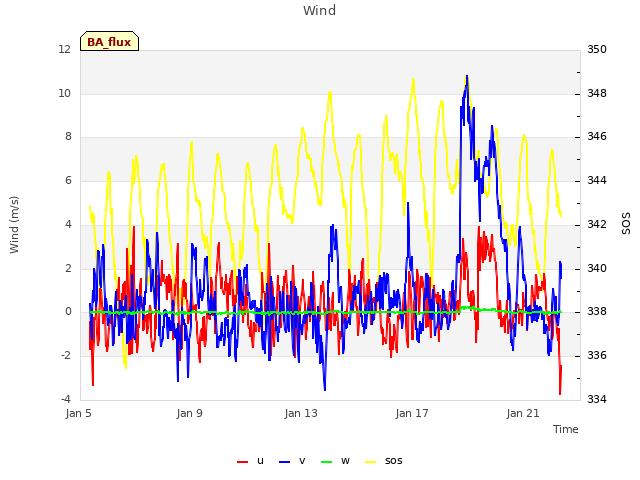Click the 0 left axis value
Image resolution: width=640 pixels, height=480 pixels.
(x=68, y=311)
